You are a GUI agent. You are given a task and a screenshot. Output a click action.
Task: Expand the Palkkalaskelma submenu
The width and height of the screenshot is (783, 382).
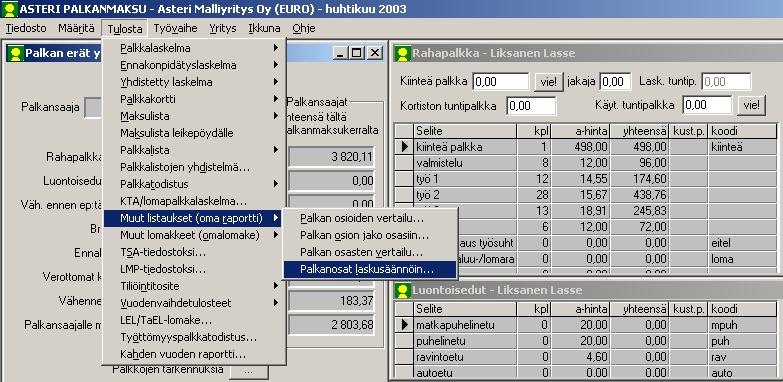193,48
